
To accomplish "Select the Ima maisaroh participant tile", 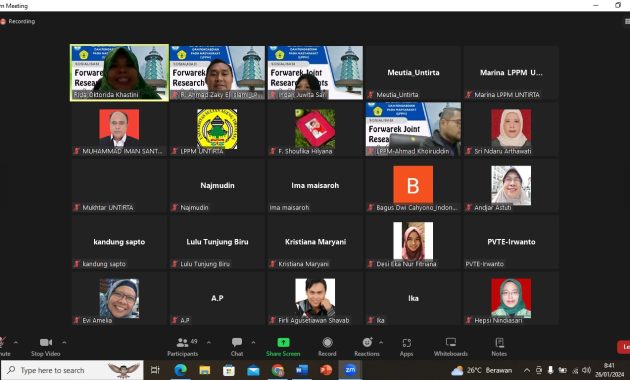I will pos(315,186).
